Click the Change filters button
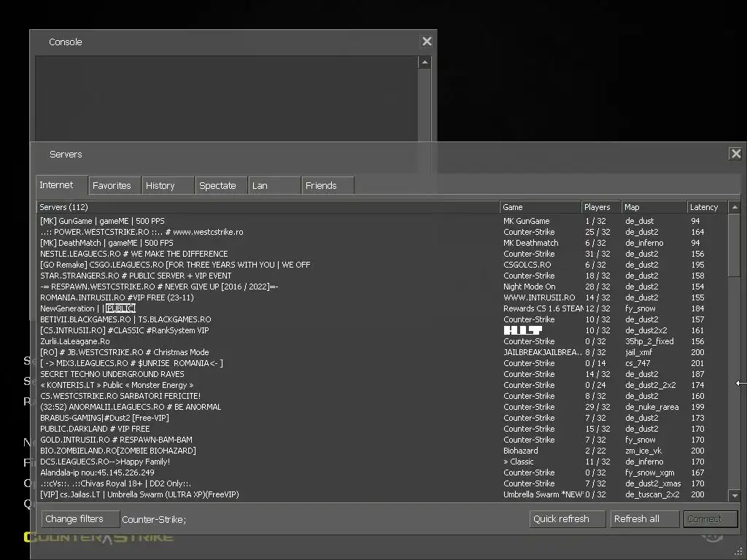Viewport: 747px width, 560px height. pyautogui.click(x=80, y=519)
